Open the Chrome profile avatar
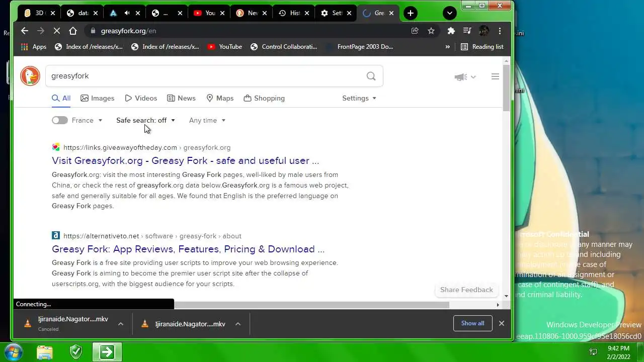This screenshot has width=644, height=362. 484,31
